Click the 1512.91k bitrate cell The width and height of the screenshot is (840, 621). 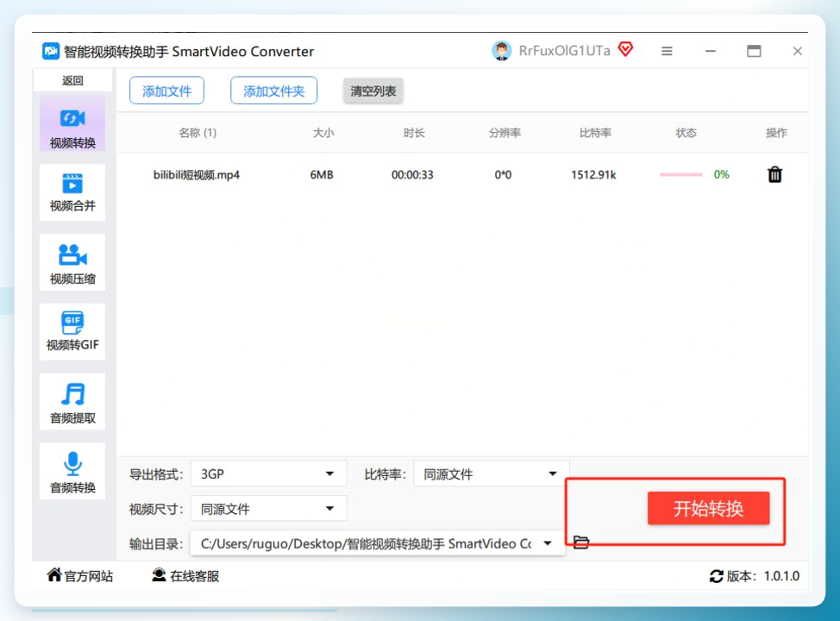[x=593, y=175]
